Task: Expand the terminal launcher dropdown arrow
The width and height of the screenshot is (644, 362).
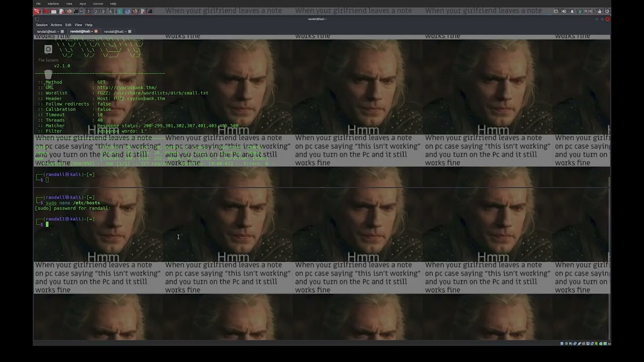Action: point(82,11)
